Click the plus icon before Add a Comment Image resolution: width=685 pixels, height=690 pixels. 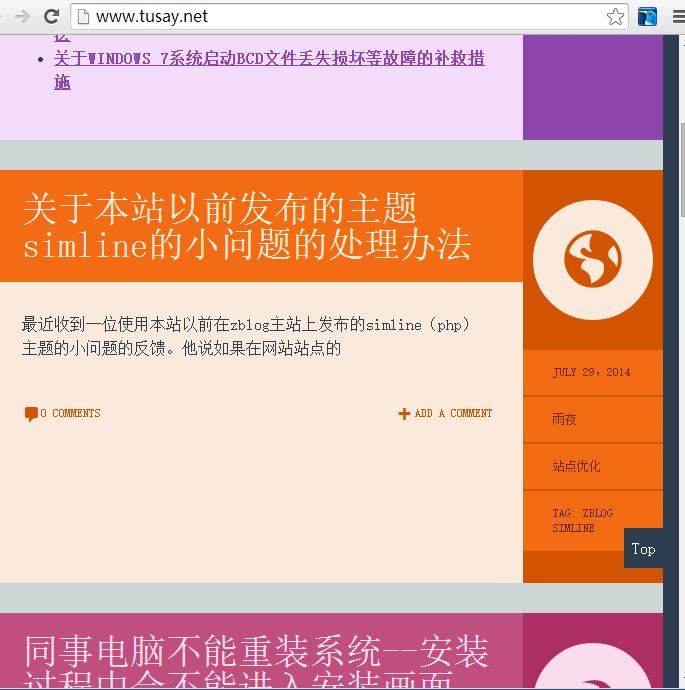[404, 414]
